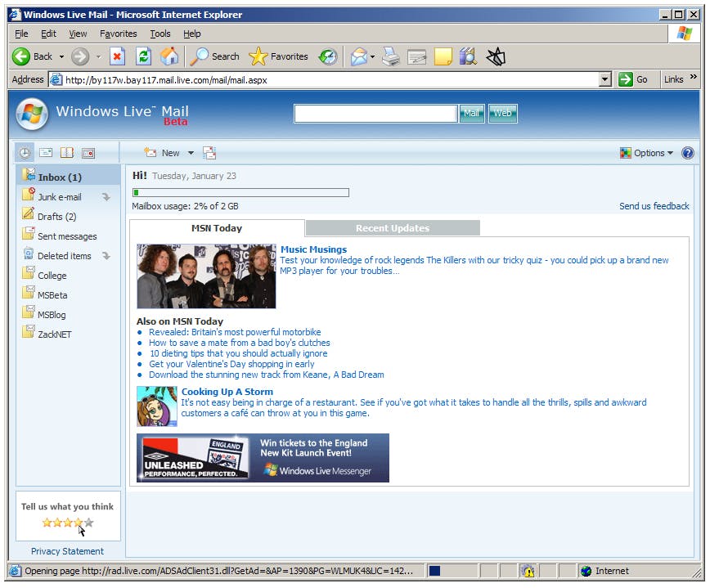The image size is (710, 588).
Task: Open the New message dropdown arrow
Action: (189, 153)
